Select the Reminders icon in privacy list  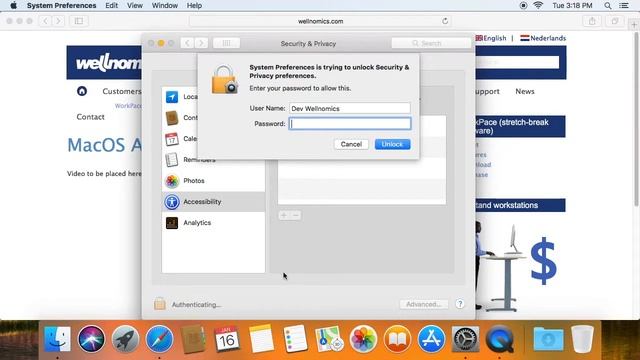point(172,160)
